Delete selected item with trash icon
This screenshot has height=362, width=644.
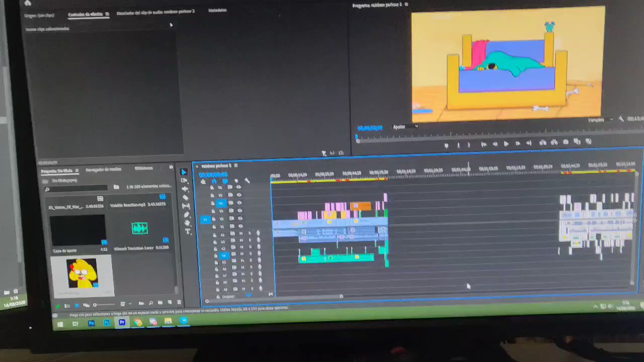coord(179,302)
